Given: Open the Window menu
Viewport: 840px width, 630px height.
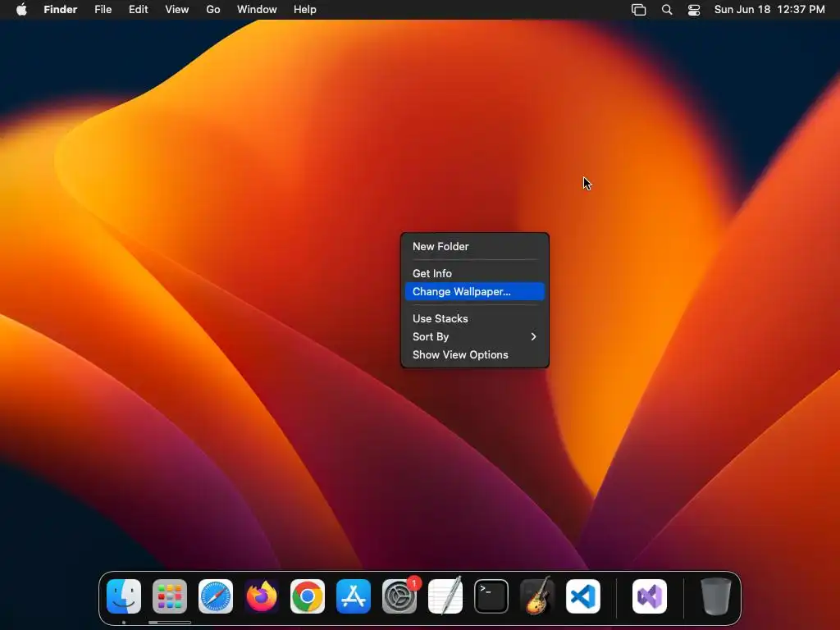Looking at the screenshot, I should click(x=257, y=10).
